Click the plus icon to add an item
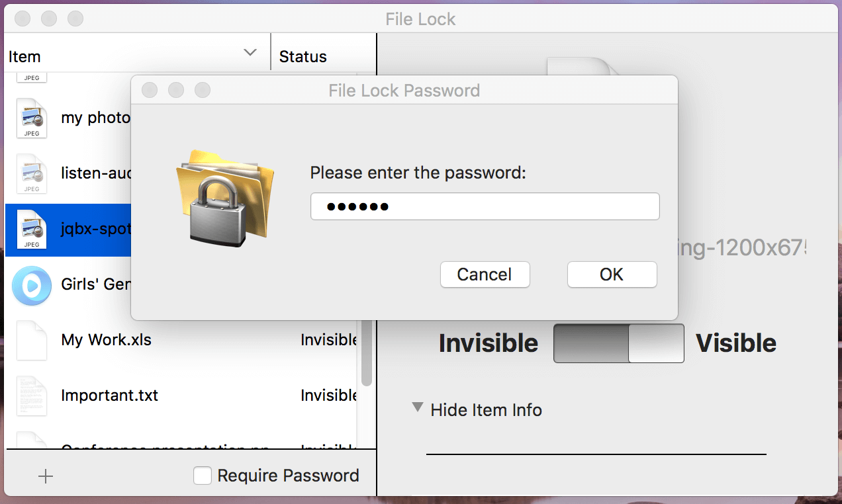 [45, 476]
